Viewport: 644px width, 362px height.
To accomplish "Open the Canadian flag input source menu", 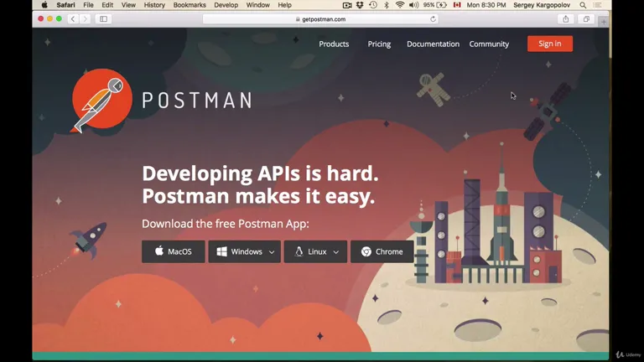I will coord(457,5).
